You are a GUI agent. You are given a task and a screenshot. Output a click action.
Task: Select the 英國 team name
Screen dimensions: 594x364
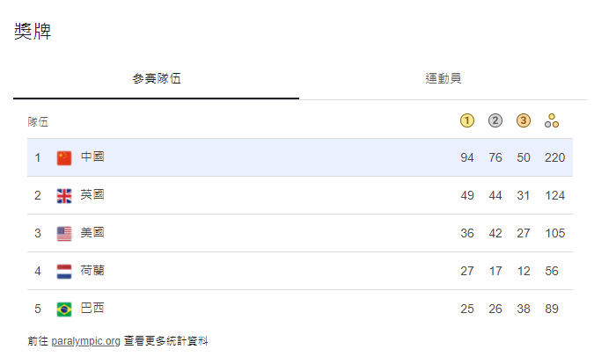click(92, 195)
